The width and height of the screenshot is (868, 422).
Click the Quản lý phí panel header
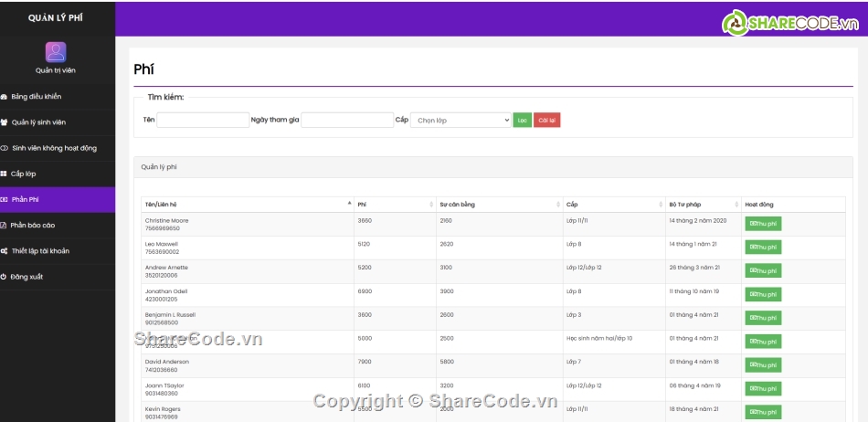[x=493, y=167]
